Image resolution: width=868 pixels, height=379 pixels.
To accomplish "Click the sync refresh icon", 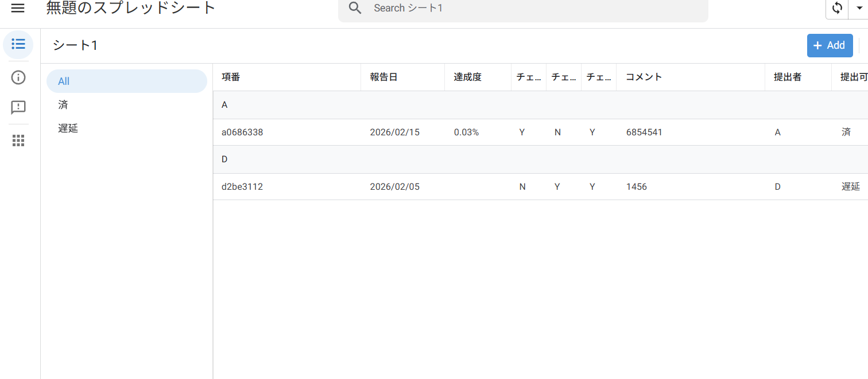I will [838, 8].
